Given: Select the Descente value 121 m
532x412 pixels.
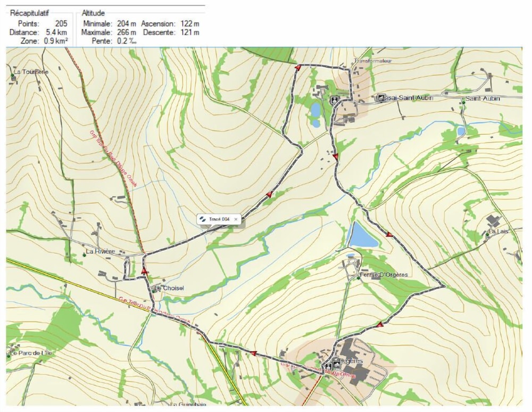Looking at the screenshot, I should tap(190, 32).
